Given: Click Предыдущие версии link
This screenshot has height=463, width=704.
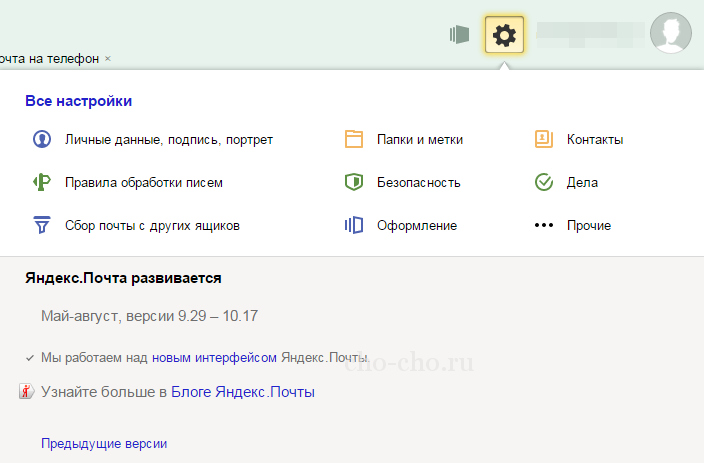Looking at the screenshot, I should (x=104, y=443).
